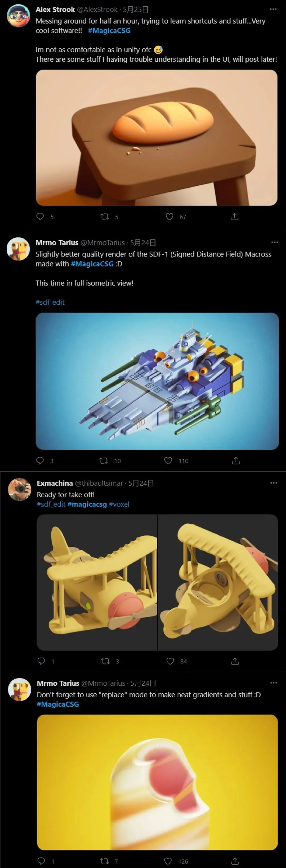Retweet Alex Strook's bread stool post

105,217
